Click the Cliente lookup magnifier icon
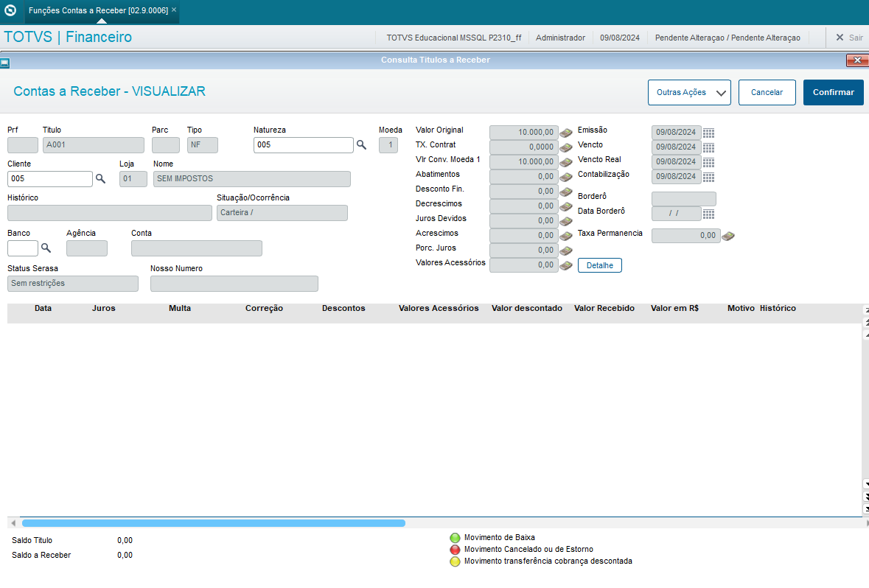This screenshot has width=869, height=588. point(100,179)
